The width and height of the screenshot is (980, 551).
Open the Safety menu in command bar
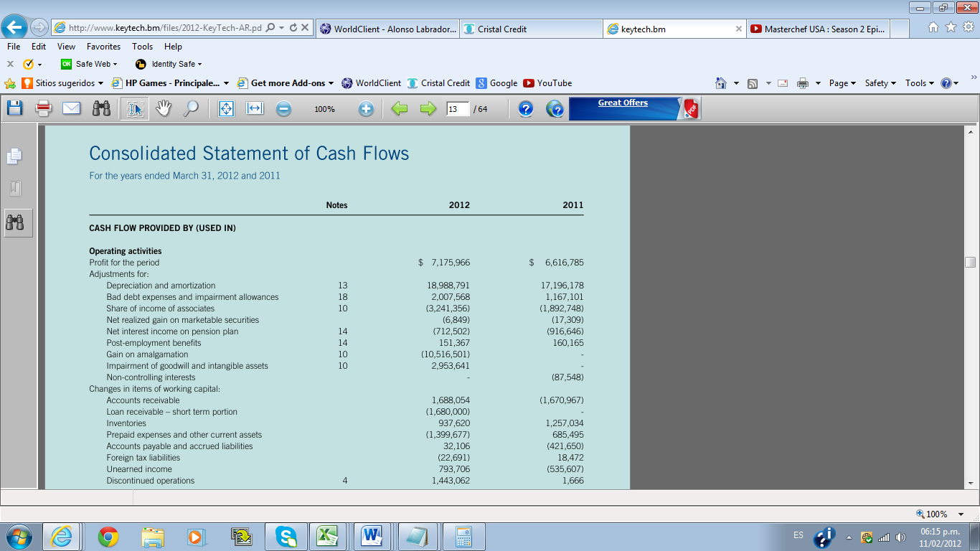880,83
